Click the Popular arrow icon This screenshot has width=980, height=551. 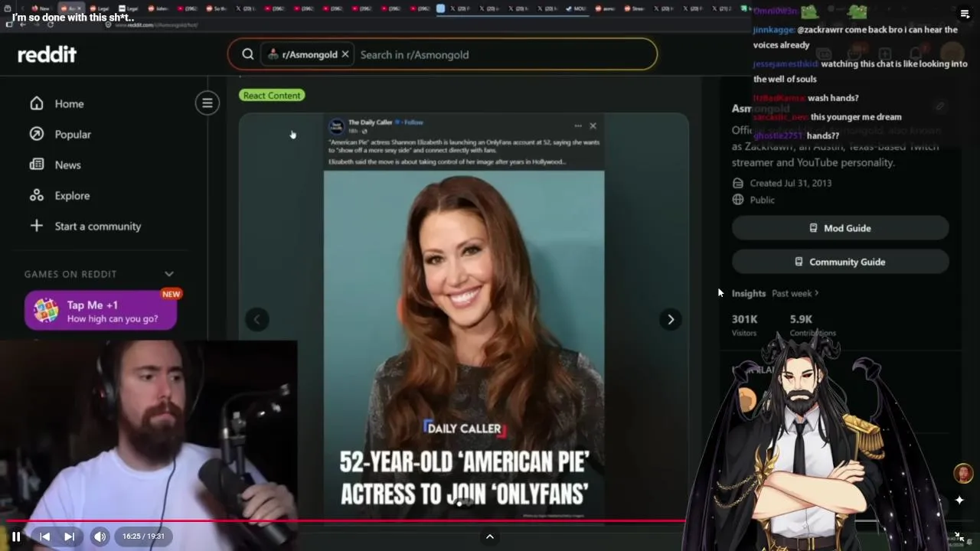click(37, 134)
